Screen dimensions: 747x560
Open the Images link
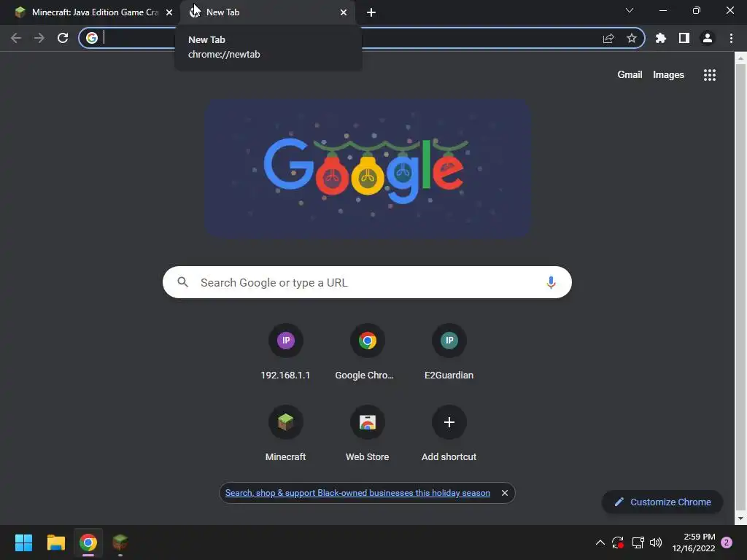[x=668, y=75]
